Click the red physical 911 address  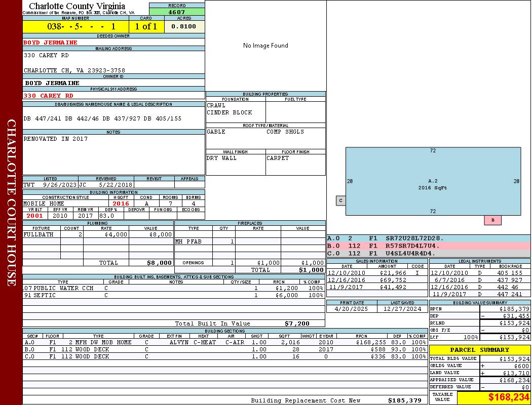coord(49,96)
